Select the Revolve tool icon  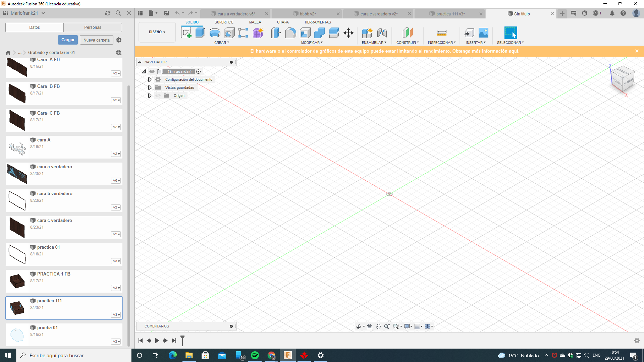click(x=215, y=33)
